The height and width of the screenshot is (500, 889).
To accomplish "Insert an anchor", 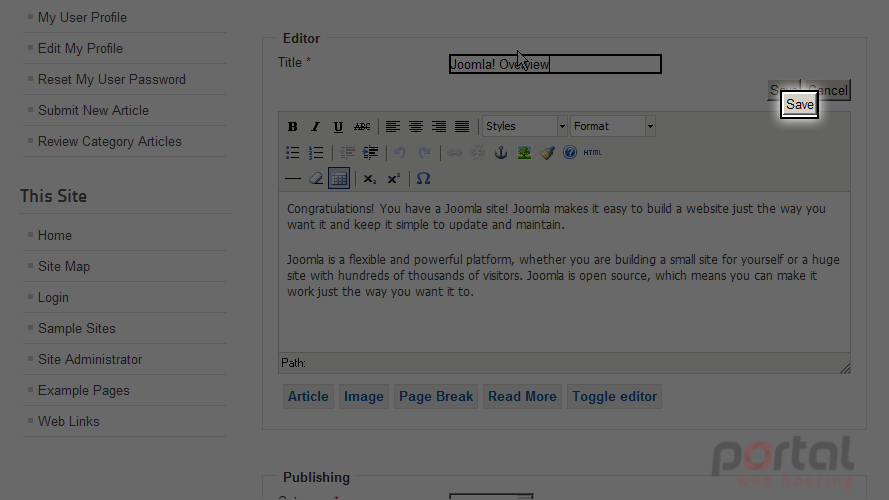I will pyautogui.click(x=501, y=152).
